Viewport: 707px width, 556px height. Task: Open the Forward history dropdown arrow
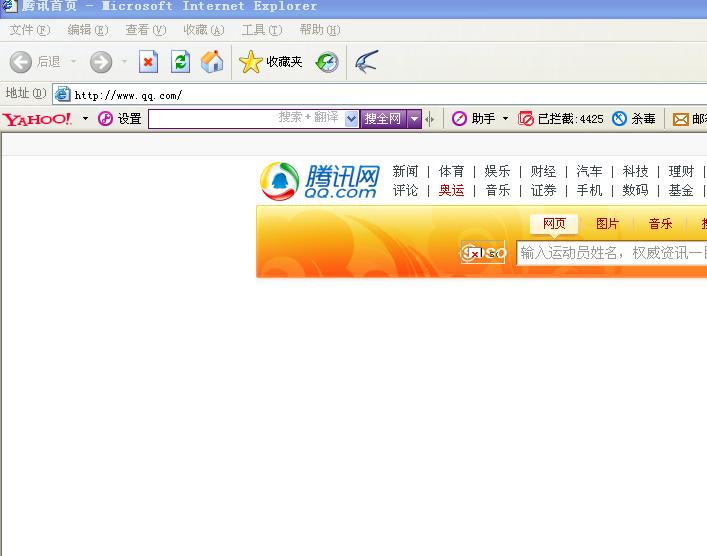tap(124, 61)
